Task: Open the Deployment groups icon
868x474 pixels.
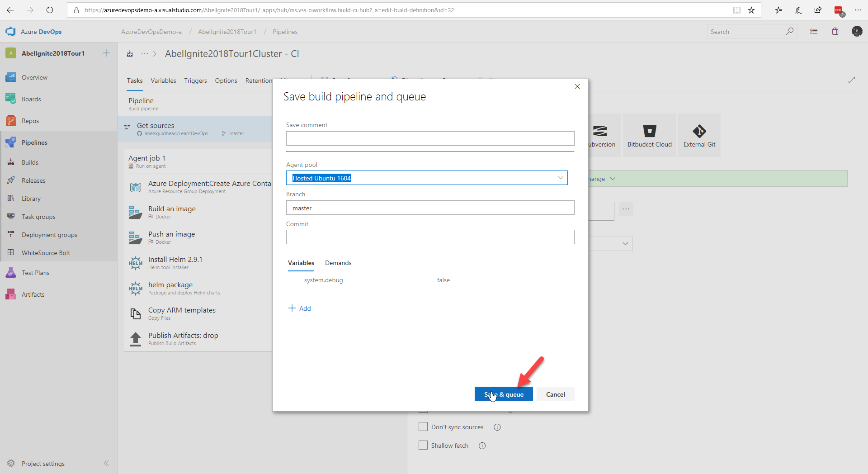Action: (x=11, y=235)
